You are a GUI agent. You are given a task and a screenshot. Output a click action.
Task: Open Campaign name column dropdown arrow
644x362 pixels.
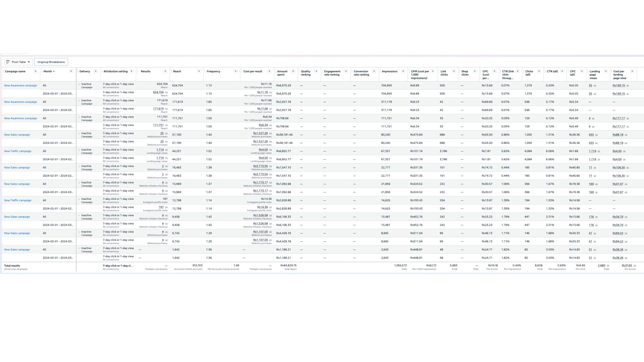coord(36,71)
